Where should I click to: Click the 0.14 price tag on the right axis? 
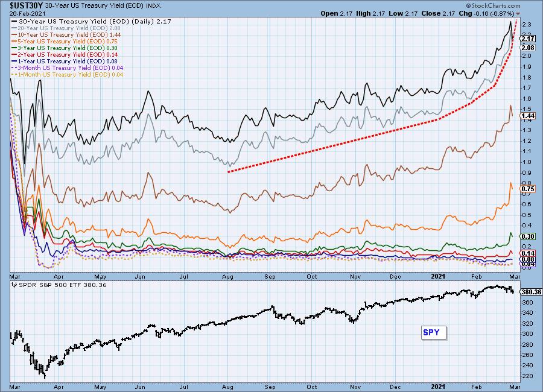point(528,253)
